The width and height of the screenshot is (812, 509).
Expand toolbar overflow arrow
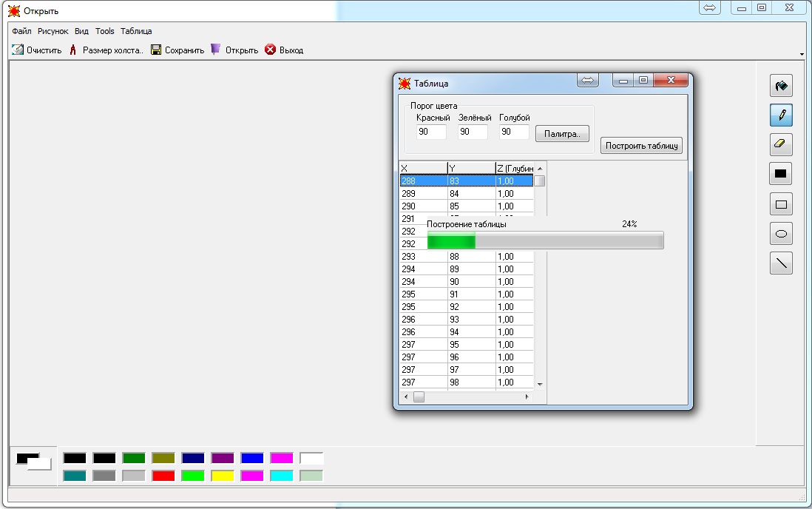click(802, 55)
